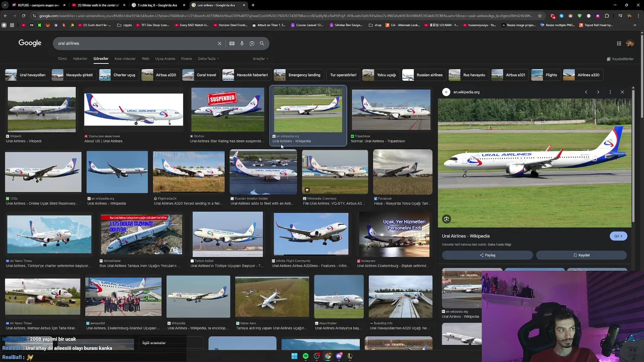Image resolution: width=644 pixels, height=362 pixels.
Task: Open Chrome from the taskbar
Action: pyautogui.click(x=328, y=356)
